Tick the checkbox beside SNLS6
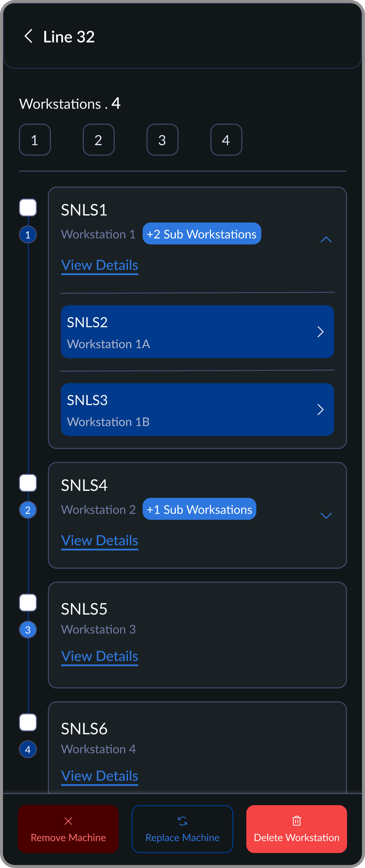The width and height of the screenshot is (365, 868). (x=28, y=723)
